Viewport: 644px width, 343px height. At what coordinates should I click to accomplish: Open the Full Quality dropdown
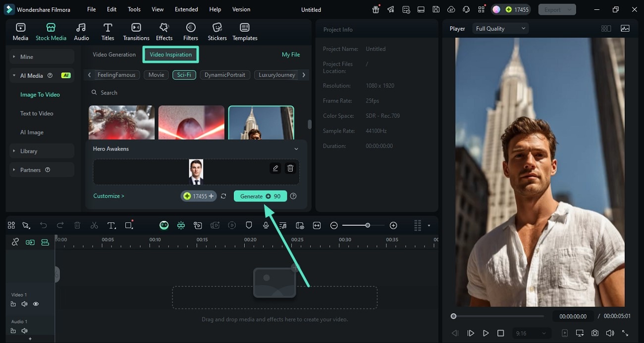tap(500, 29)
